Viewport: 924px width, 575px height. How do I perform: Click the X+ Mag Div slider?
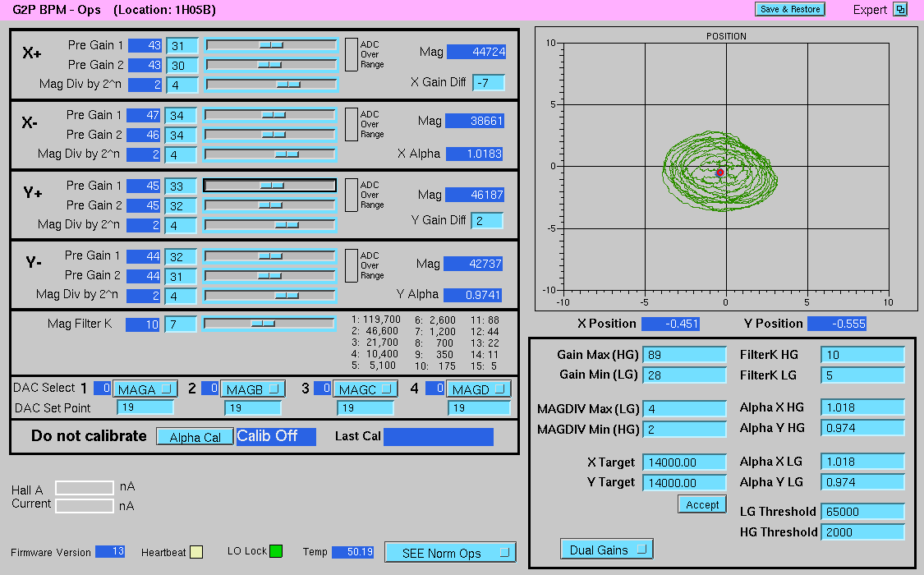tap(271, 85)
